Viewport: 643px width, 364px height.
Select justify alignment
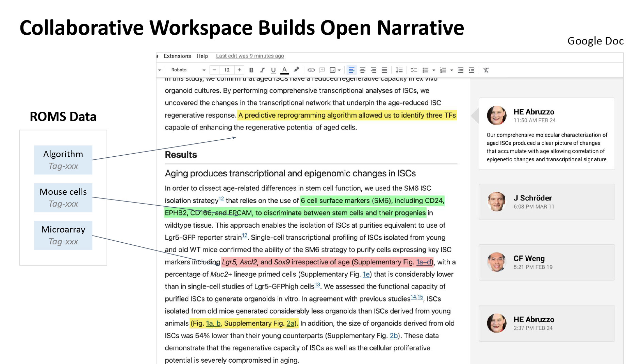(x=384, y=70)
